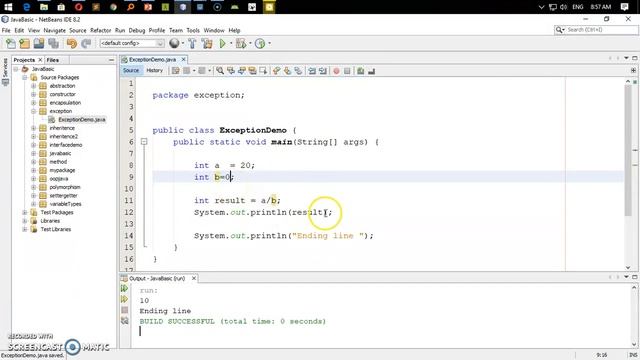Switch to the Projects tab
The height and width of the screenshot is (360, 640).
pyautogui.click(x=24, y=60)
